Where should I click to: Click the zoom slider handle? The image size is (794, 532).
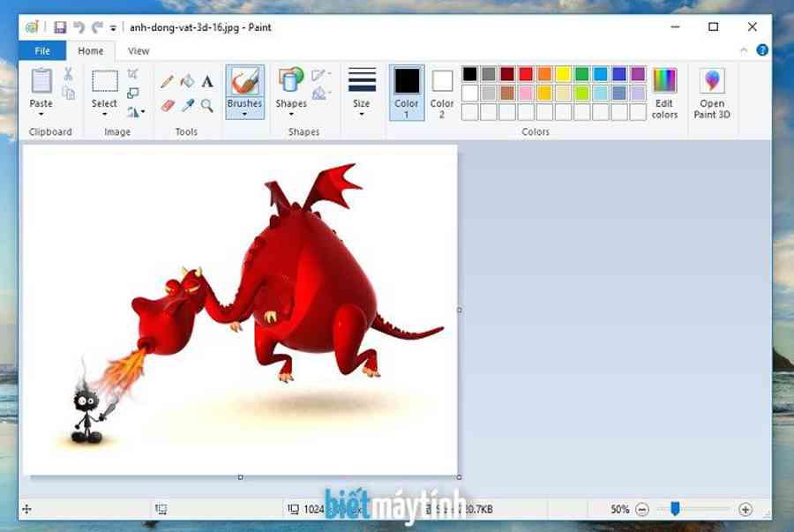click(x=675, y=509)
